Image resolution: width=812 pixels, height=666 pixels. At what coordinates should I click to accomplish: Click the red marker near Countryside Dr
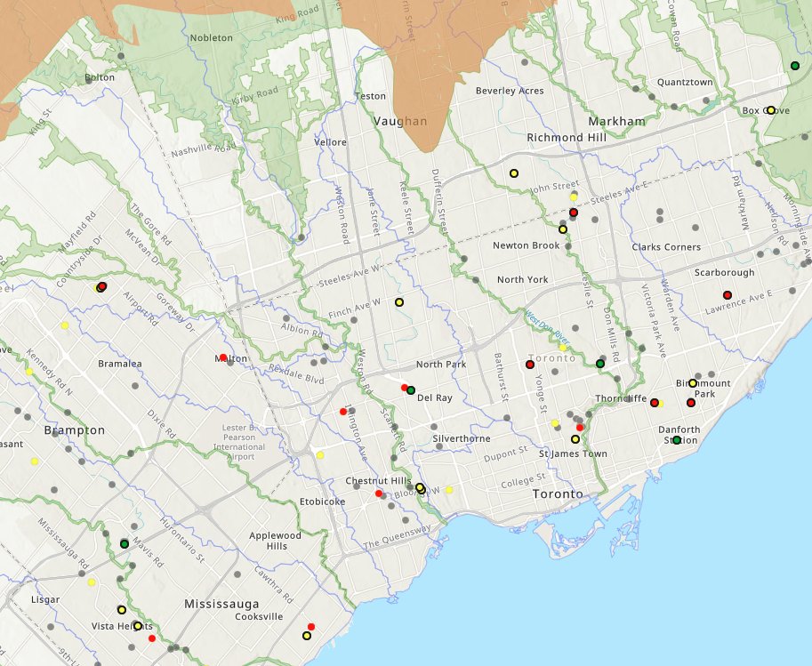(102, 285)
